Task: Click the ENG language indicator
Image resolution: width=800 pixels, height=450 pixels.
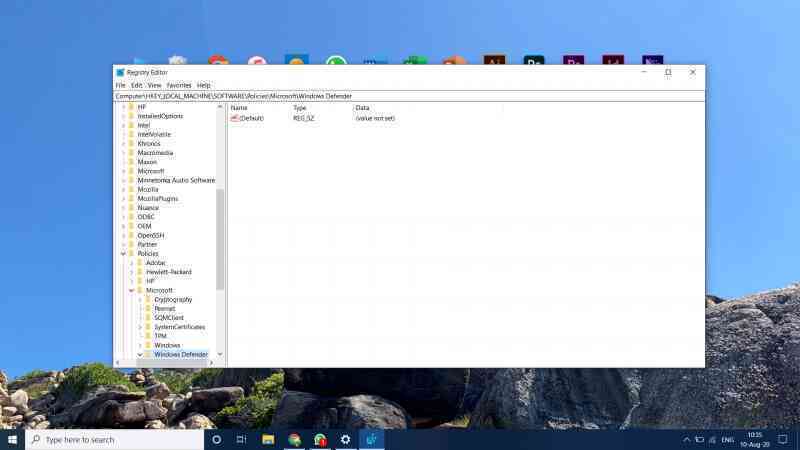Action: pos(728,440)
